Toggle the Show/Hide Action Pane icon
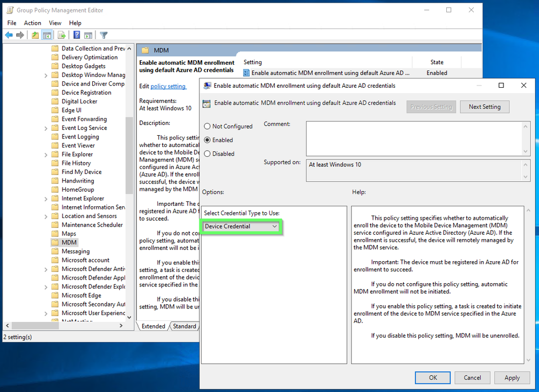 pyautogui.click(x=88, y=35)
